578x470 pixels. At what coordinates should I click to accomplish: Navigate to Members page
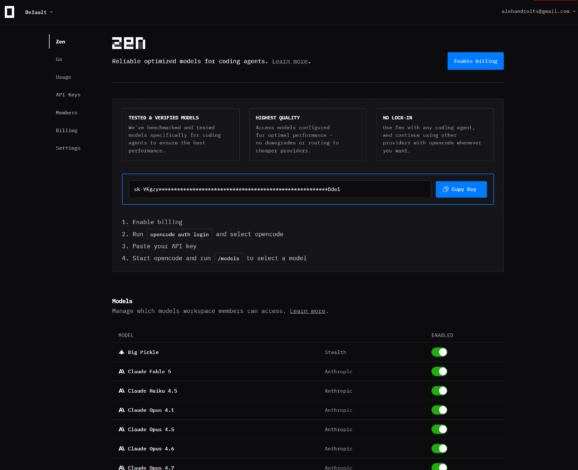(x=66, y=112)
